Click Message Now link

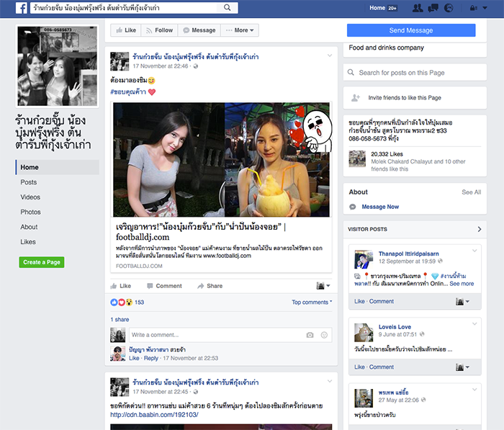[380, 207]
